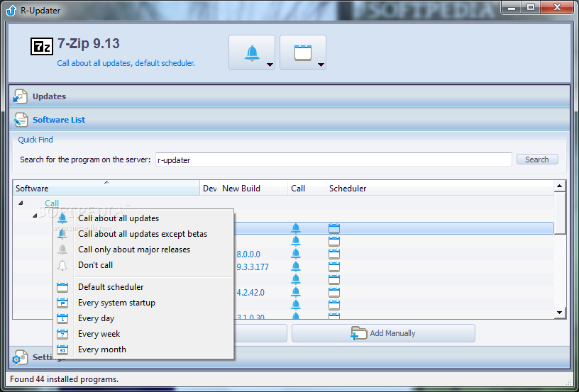The width and height of the screenshot is (579, 392).
Task: Select Call about all updates menu item
Action: pos(143,218)
